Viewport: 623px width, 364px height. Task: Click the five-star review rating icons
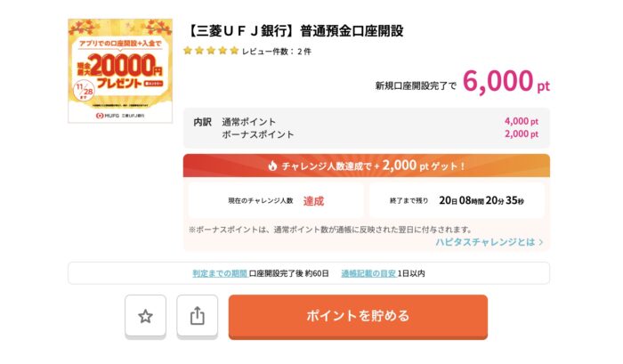pos(211,51)
